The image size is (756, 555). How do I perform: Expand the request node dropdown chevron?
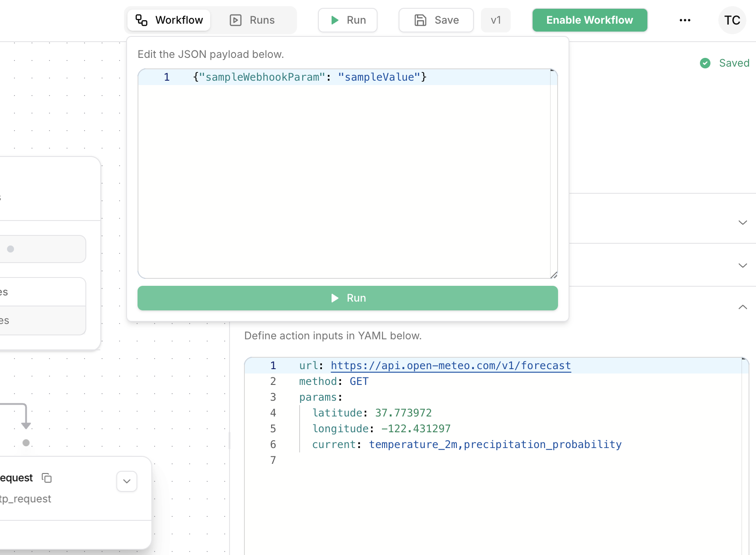[x=127, y=481]
